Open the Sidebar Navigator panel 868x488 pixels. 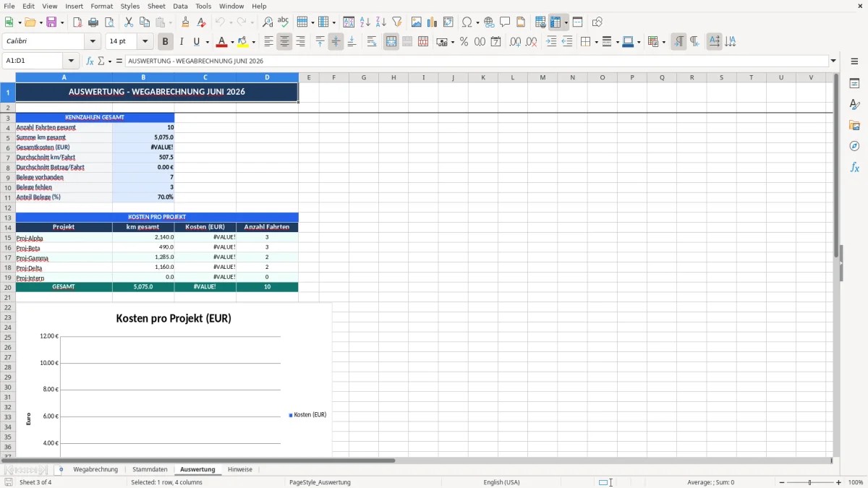(854, 146)
